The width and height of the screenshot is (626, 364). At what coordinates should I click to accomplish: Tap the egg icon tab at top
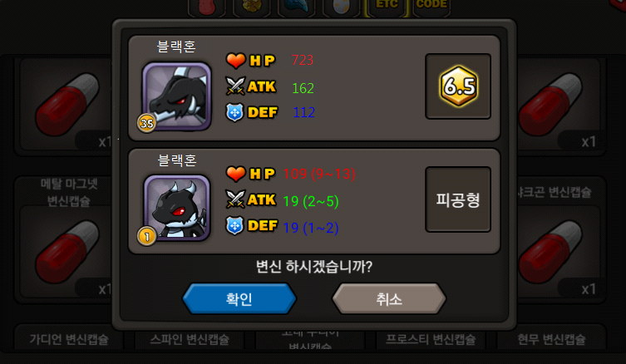click(341, 7)
